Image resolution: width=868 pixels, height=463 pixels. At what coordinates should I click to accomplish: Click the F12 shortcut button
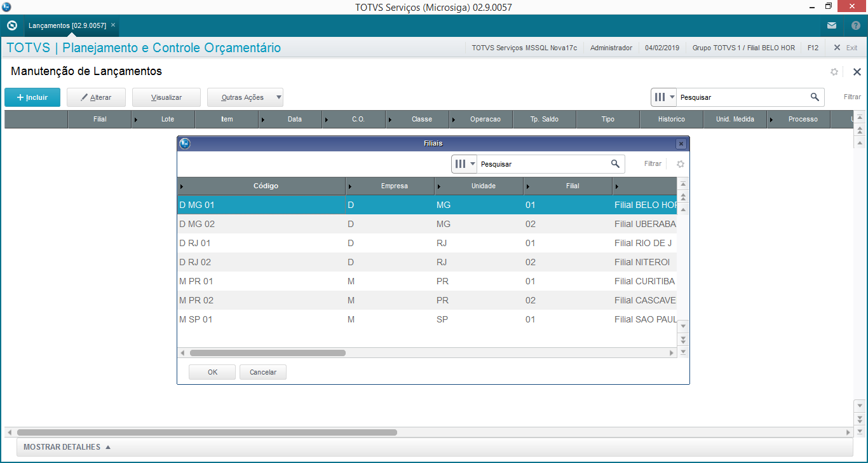coord(813,48)
